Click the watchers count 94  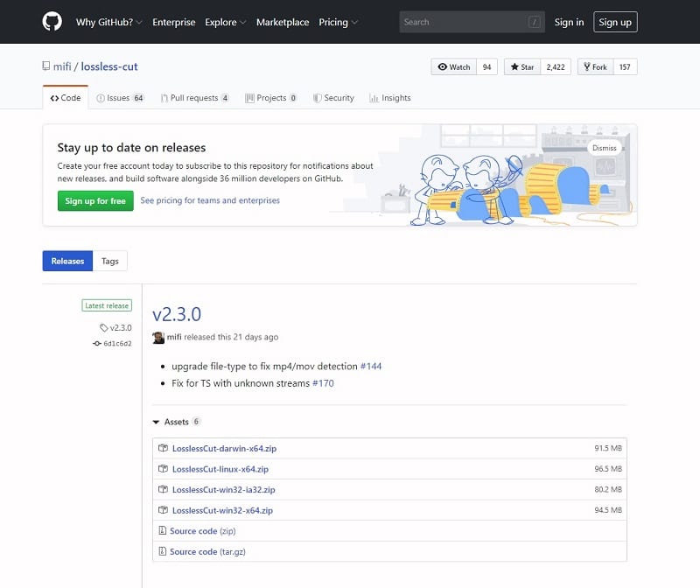pos(487,67)
